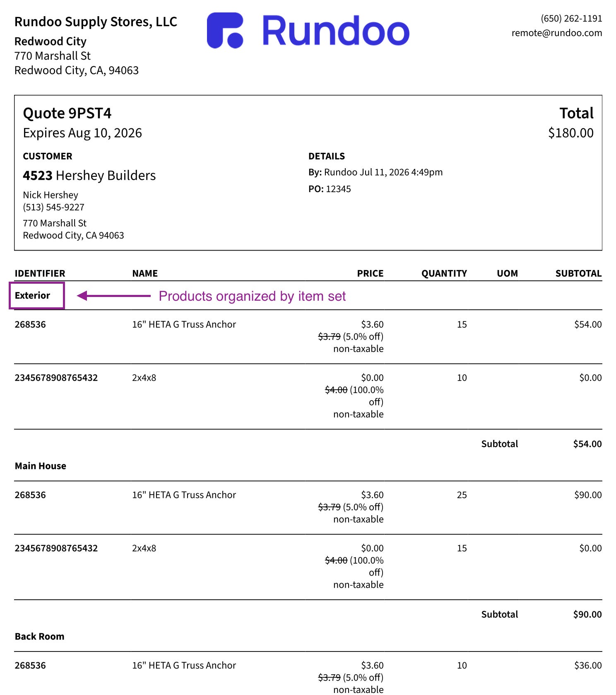Image resolution: width=616 pixels, height=695 pixels.
Task: Click the Quote 9PST4 title
Action: point(67,113)
